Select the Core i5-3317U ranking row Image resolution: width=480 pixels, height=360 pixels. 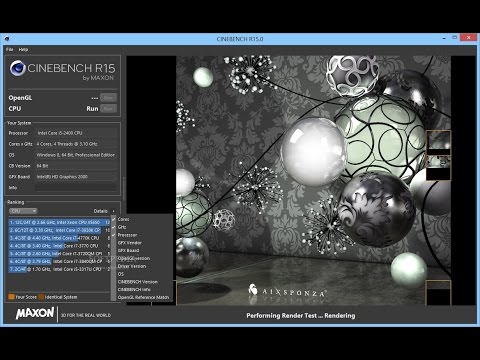pos(59,269)
